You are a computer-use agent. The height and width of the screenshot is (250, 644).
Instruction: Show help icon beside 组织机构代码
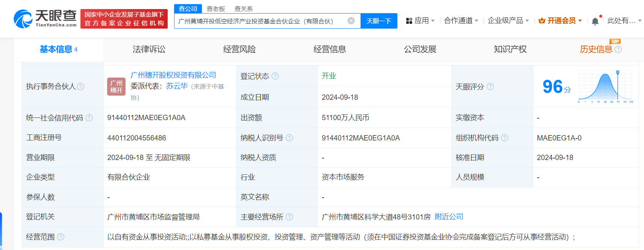tap(505, 138)
